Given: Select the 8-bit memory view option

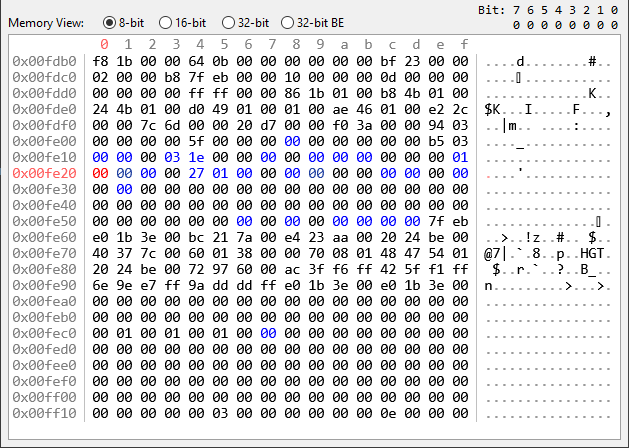Looking at the screenshot, I should [x=123, y=23].
